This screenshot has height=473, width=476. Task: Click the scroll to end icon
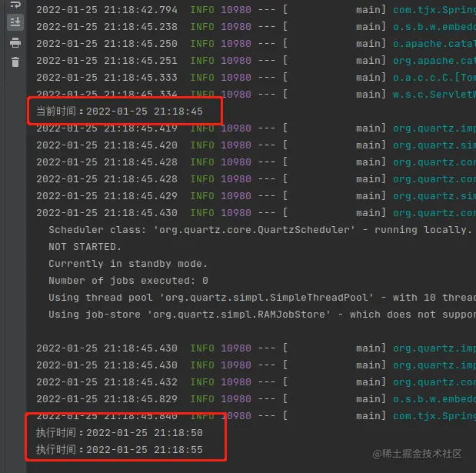point(15,22)
